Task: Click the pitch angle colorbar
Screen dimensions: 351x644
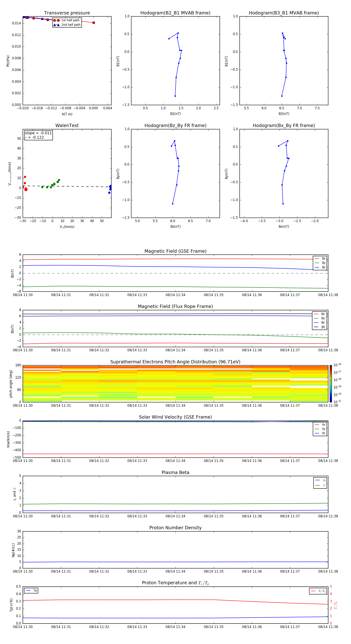Action: click(331, 383)
